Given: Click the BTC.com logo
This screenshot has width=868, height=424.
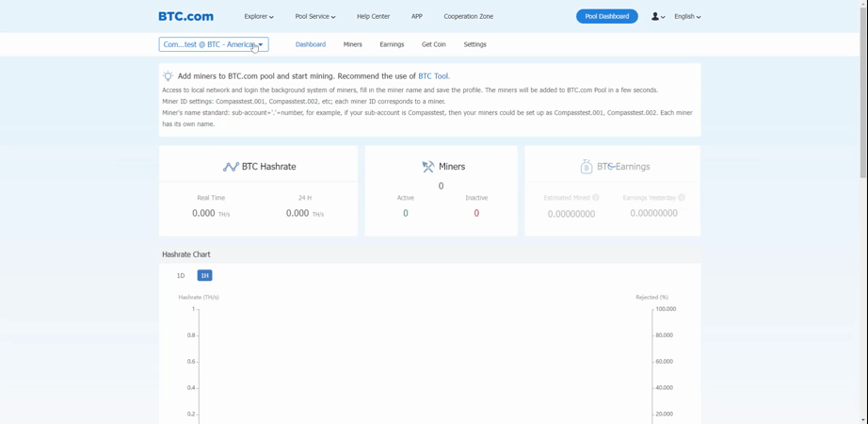Looking at the screenshot, I should [185, 17].
